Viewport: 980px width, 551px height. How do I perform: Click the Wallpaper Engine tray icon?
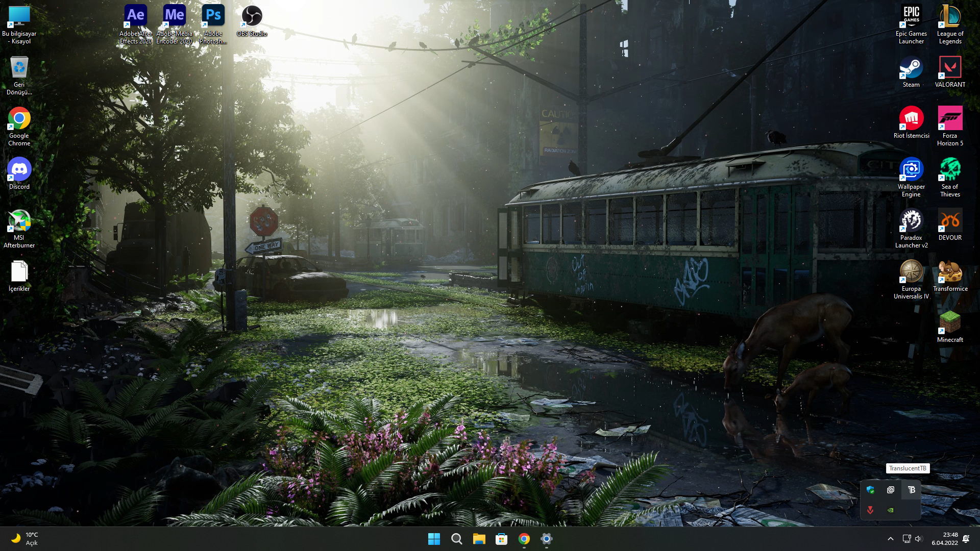[x=891, y=490]
